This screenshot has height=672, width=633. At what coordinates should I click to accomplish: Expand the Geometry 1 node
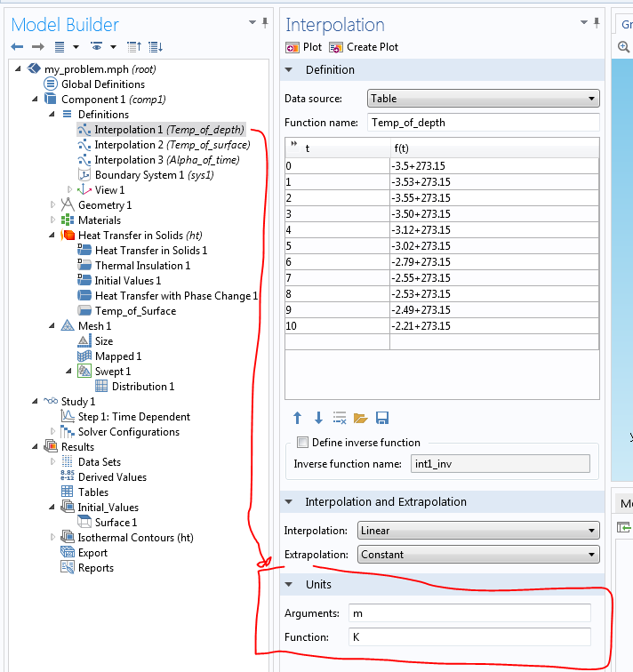(x=55, y=205)
